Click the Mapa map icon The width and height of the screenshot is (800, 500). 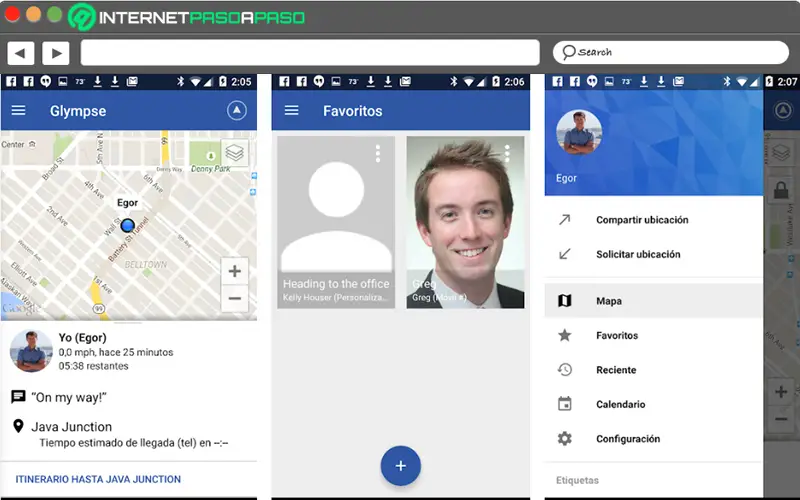[564, 301]
